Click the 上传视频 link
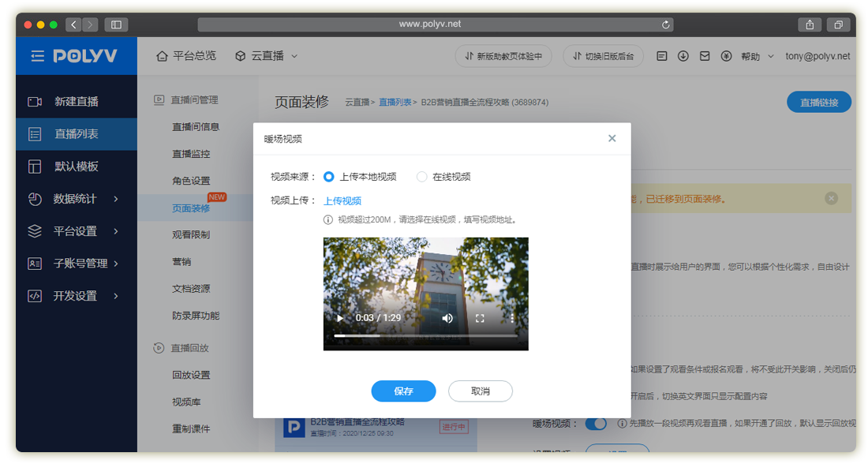The height and width of the screenshot is (464, 868). [342, 200]
